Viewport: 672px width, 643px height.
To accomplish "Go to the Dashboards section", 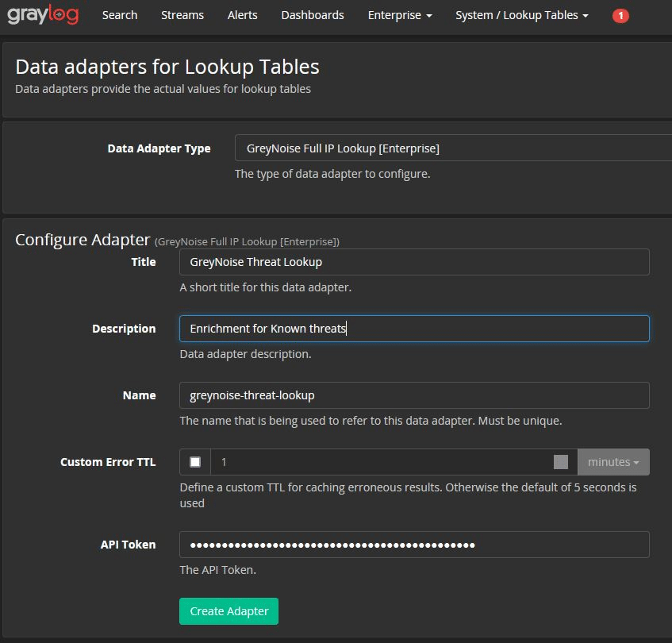I will point(312,14).
